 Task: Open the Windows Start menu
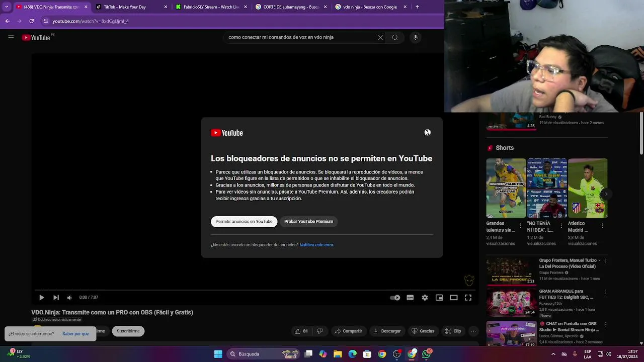[218, 354]
